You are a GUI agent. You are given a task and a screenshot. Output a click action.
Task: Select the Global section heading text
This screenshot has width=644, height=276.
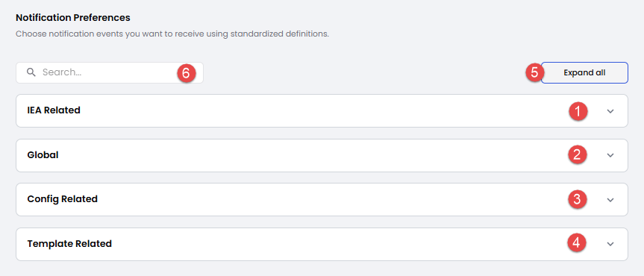[x=43, y=155]
